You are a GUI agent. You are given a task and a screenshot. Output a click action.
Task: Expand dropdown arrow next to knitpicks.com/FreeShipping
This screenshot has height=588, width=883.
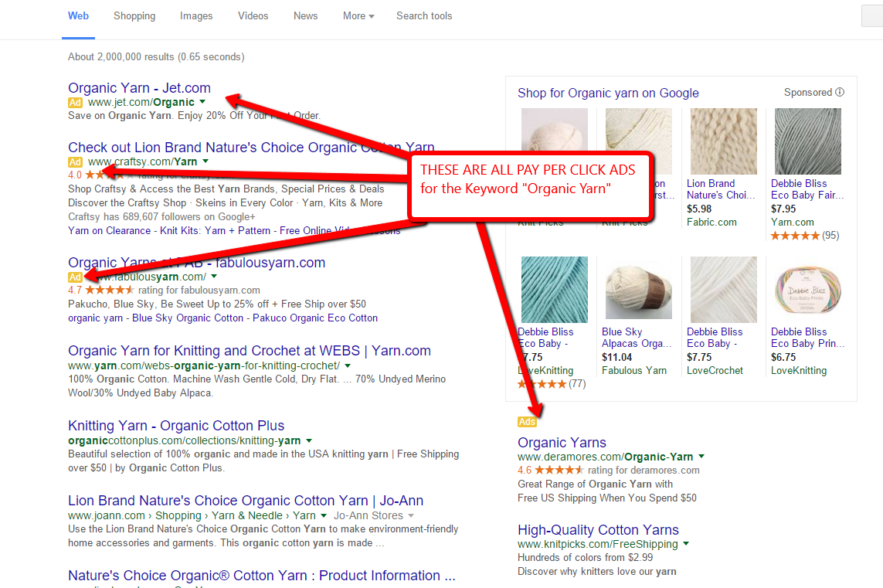686,544
